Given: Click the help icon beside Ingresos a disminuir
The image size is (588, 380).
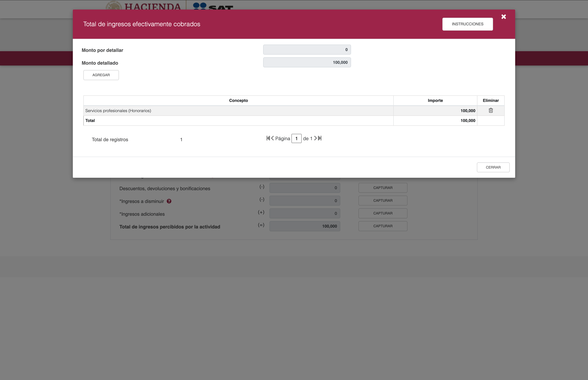Looking at the screenshot, I should (x=169, y=201).
